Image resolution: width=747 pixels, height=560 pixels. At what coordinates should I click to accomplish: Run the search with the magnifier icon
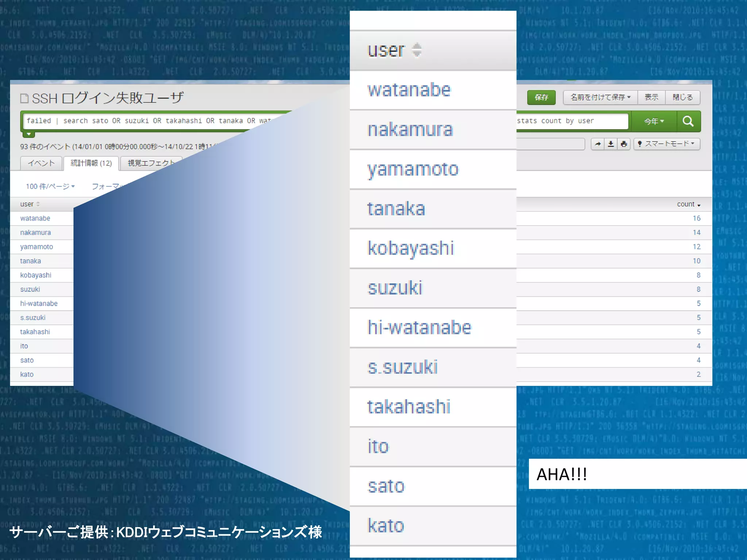tap(688, 121)
